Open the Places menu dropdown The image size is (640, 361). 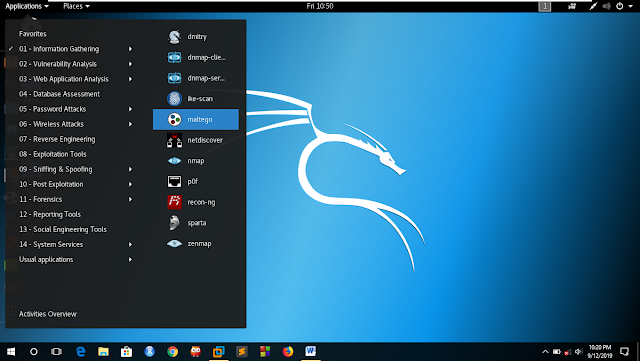point(76,6)
